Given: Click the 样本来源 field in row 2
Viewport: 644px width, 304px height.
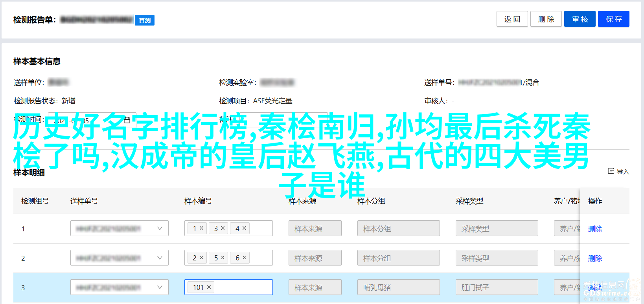Looking at the screenshot, I should click(x=315, y=258).
